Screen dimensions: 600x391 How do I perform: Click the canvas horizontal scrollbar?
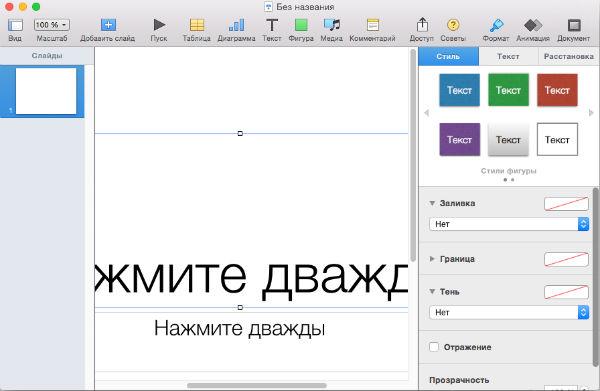click(x=257, y=386)
